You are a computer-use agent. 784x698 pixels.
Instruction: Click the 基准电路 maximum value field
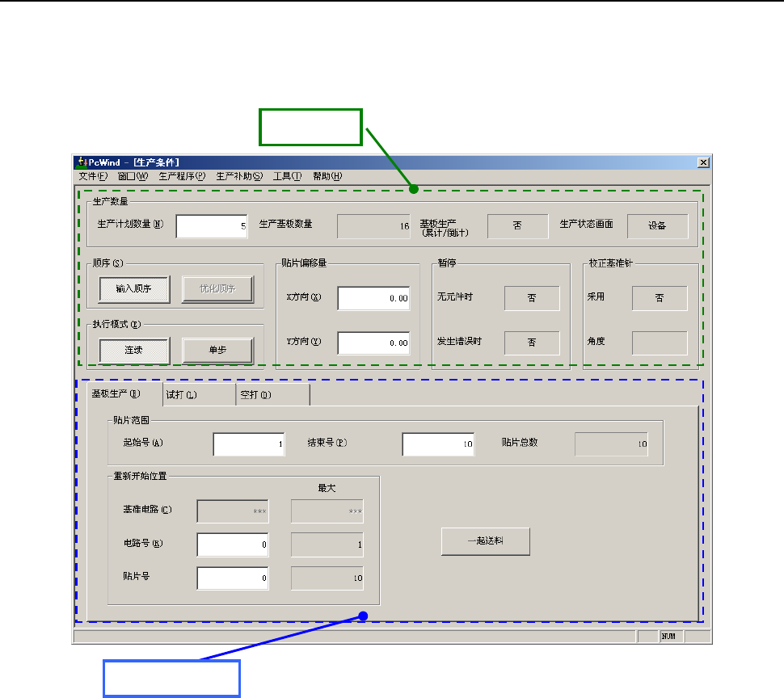click(x=327, y=511)
